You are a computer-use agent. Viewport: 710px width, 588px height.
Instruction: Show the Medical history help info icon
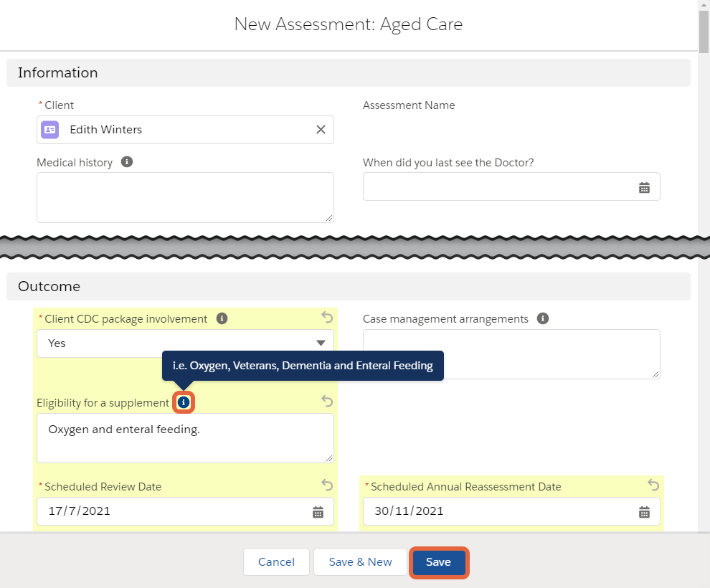point(127,162)
